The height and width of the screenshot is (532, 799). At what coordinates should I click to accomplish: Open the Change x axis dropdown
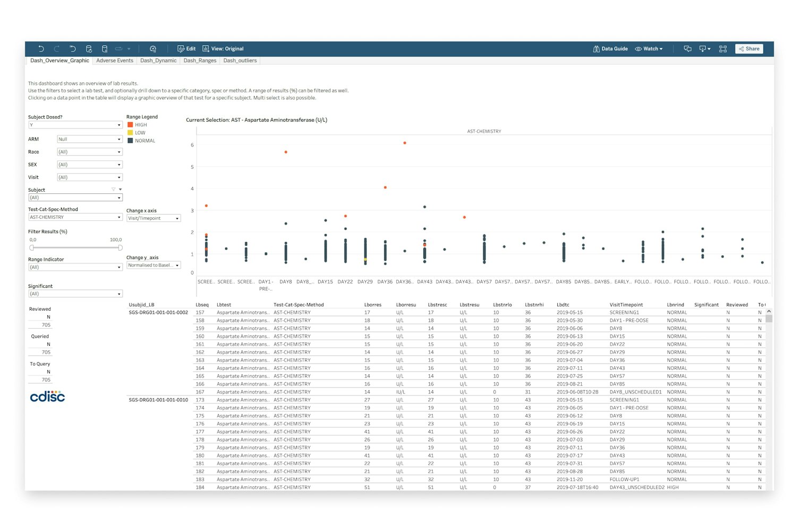[x=154, y=218]
